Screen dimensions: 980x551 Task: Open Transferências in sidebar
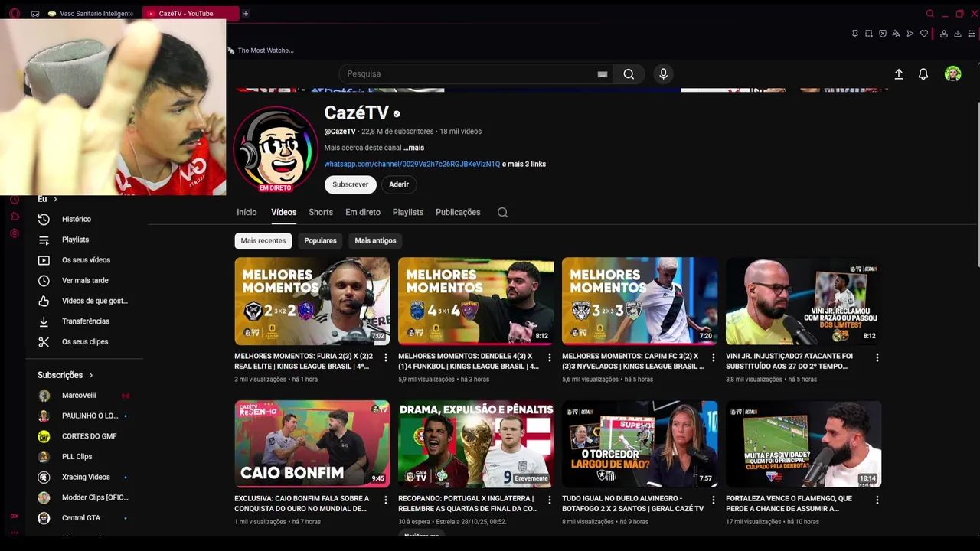click(84, 321)
